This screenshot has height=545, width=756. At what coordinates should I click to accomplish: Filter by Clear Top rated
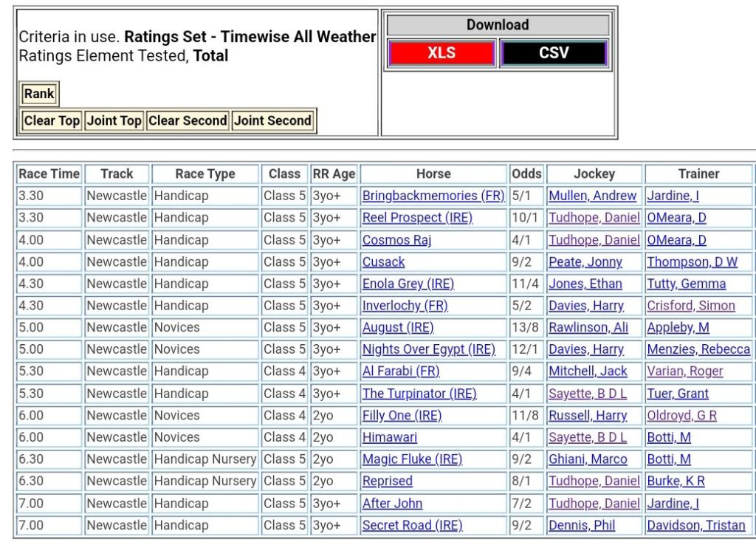tap(52, 120)
